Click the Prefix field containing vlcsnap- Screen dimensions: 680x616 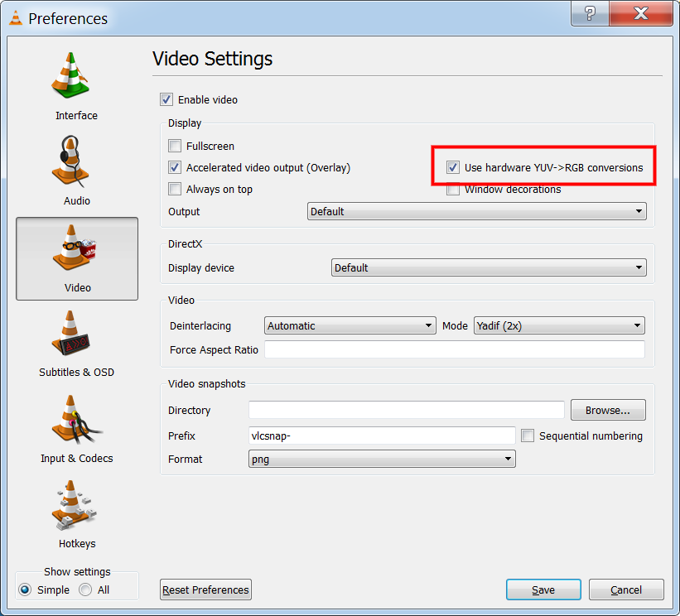(382, 436)
